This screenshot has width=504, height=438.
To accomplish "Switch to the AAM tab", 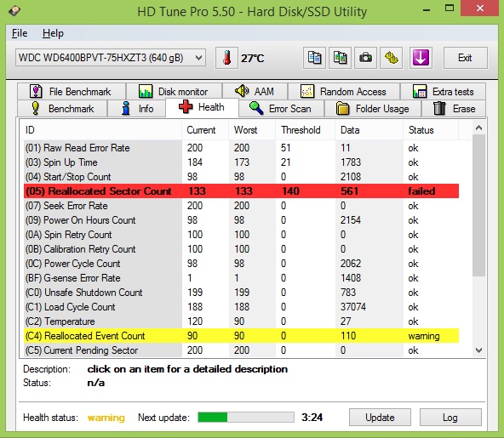I will [255, 92].
